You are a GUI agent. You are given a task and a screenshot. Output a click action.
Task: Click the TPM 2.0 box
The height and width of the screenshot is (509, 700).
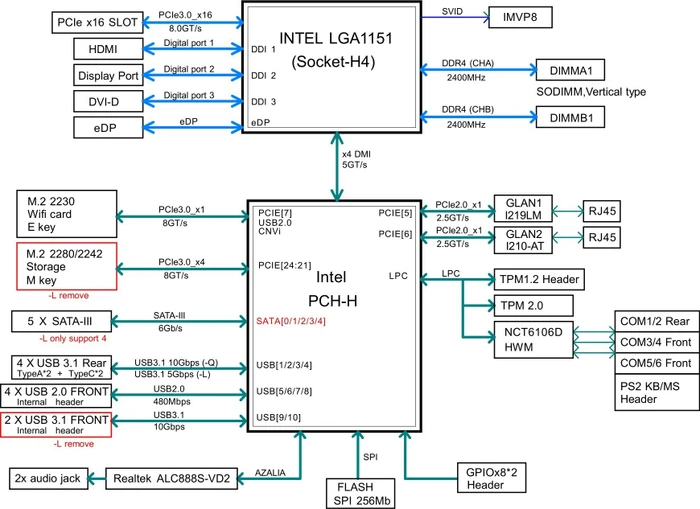click(x=533, y=306)
